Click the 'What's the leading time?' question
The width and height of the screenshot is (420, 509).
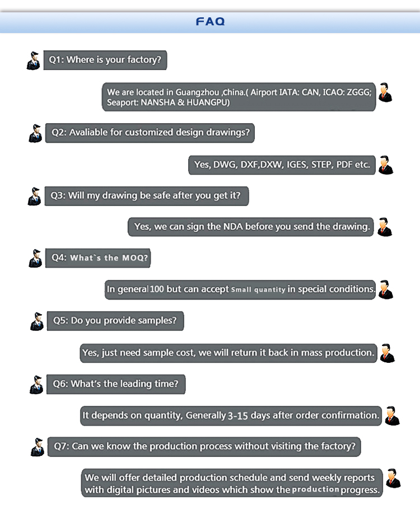pos(115,384)
